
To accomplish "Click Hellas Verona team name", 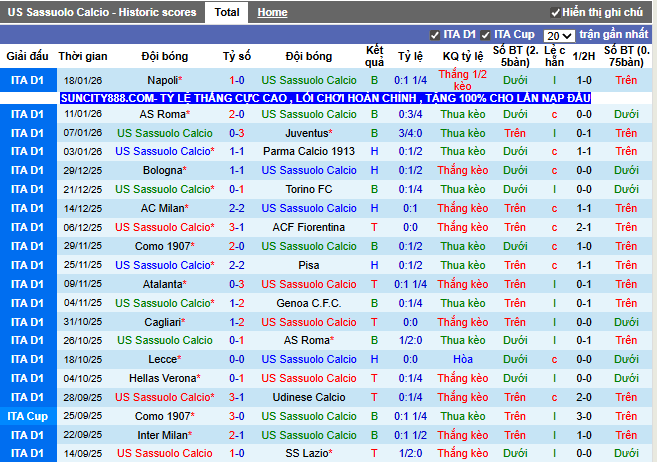I will pos(163,378).
